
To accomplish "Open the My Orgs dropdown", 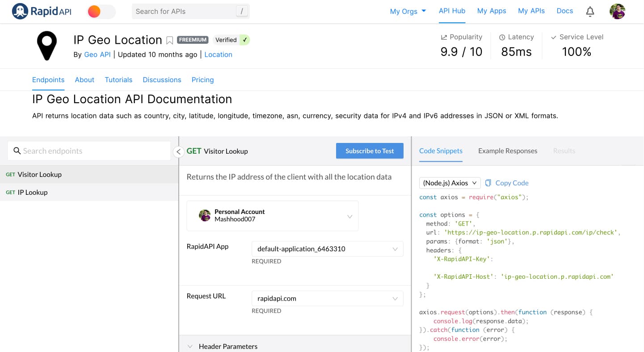I will 408,11.
